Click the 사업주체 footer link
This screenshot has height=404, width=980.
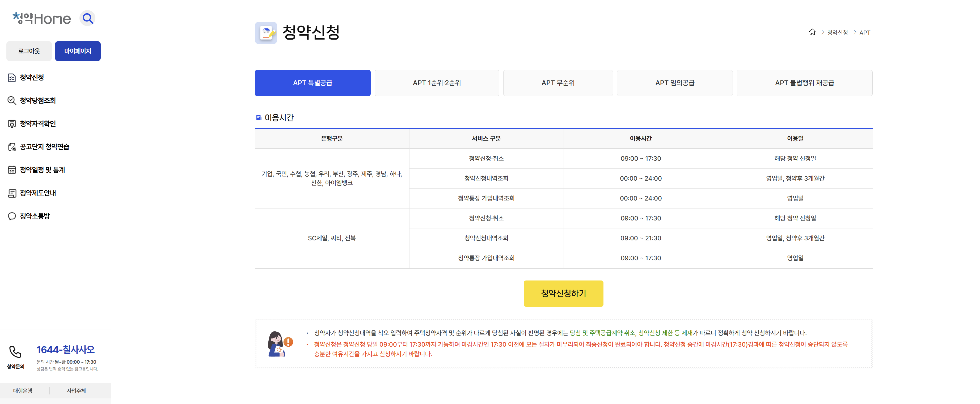pos(76,391)
